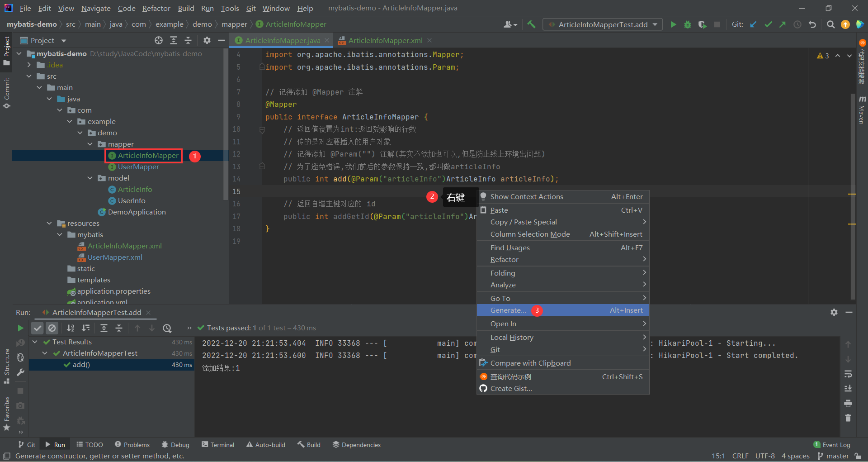Collapse the mybatis-demo root node
This screenshot has width=868, height=462.
pos(19,53)
